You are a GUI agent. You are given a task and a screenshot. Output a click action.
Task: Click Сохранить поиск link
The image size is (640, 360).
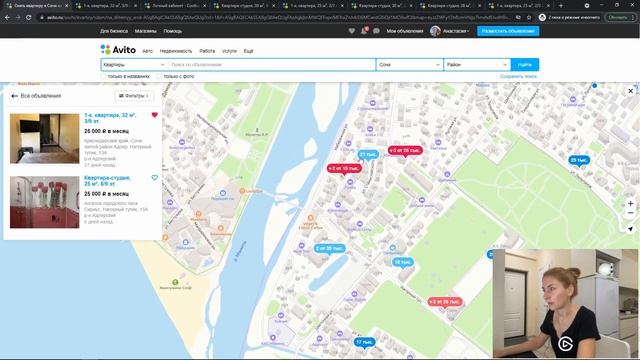tap(518, 76)
